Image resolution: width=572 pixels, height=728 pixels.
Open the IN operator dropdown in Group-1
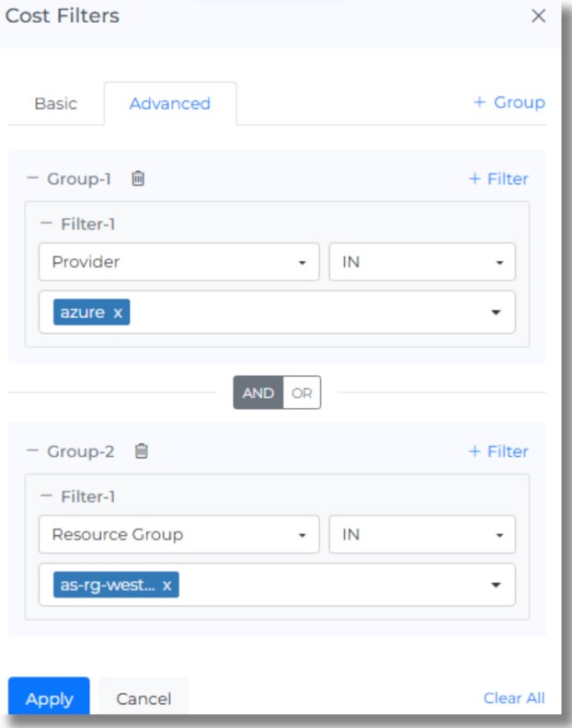(x=422, y=262)
